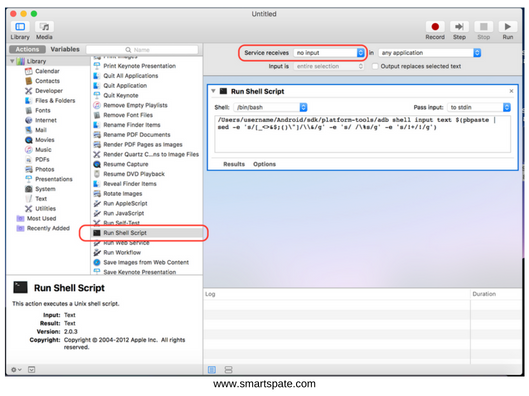The width and height of the screenshot is (529, 396).
Task: Select the Resume Capture action
Action: coord(126,164)
